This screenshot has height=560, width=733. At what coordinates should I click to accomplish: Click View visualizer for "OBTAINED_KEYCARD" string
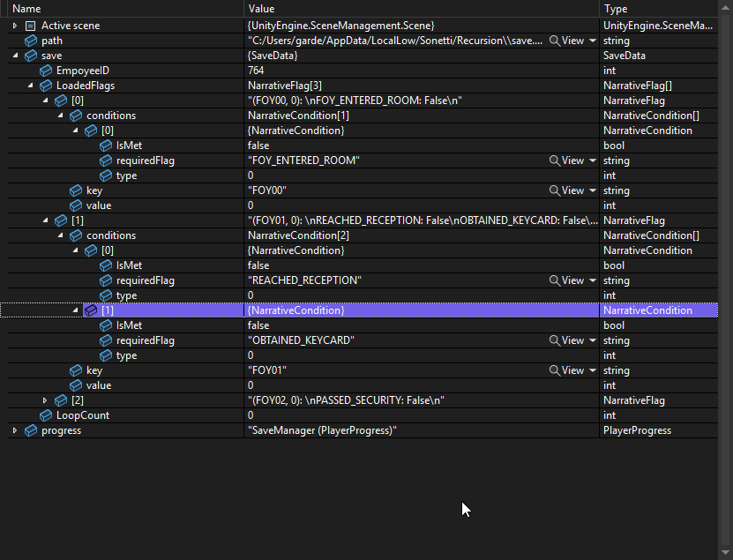566,340
